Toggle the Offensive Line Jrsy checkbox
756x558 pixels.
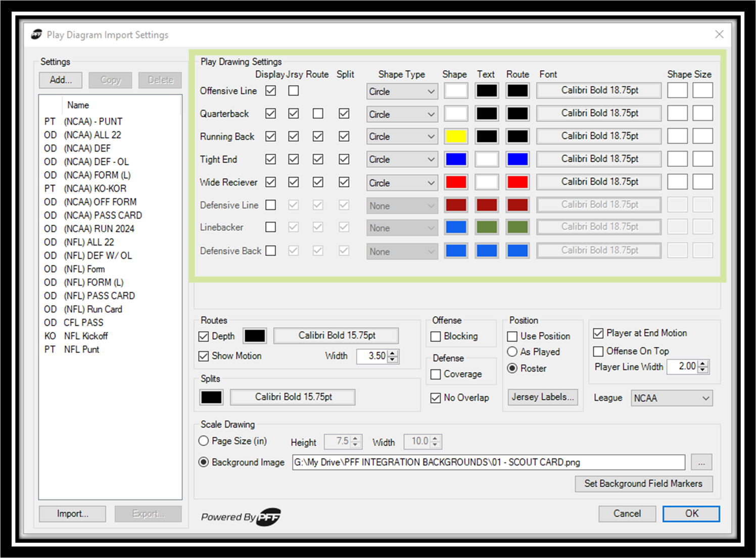tap(294, 91)
